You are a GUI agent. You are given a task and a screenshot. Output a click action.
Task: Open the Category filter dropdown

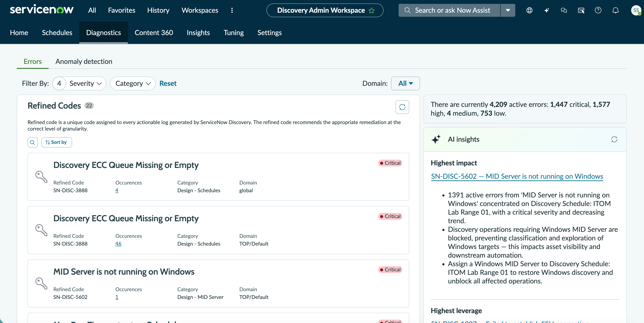tap(133, 83)
